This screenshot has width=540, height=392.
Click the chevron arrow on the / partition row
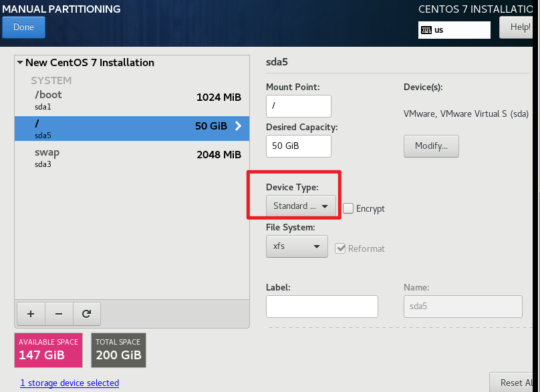(238, 126)
